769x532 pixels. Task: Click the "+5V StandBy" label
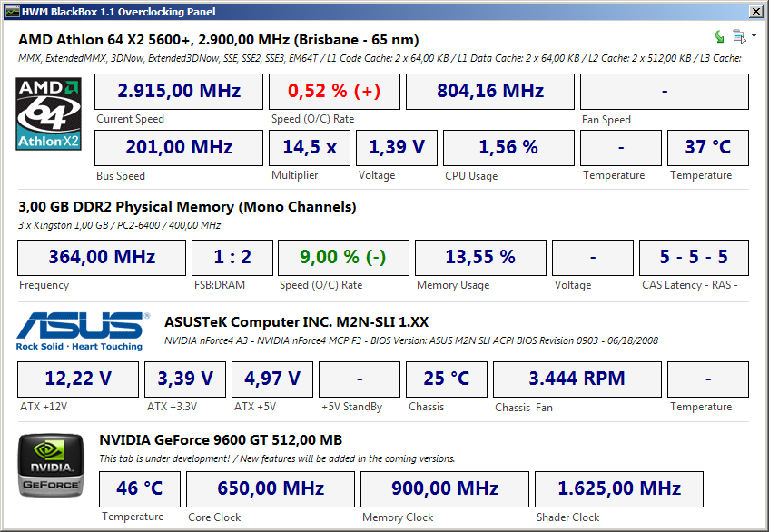[x=351, y=407]
